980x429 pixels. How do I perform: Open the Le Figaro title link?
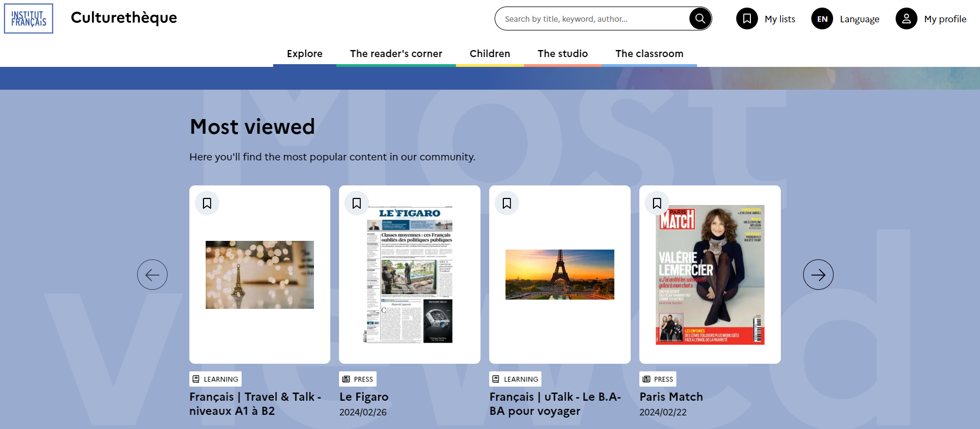[363, 397]
